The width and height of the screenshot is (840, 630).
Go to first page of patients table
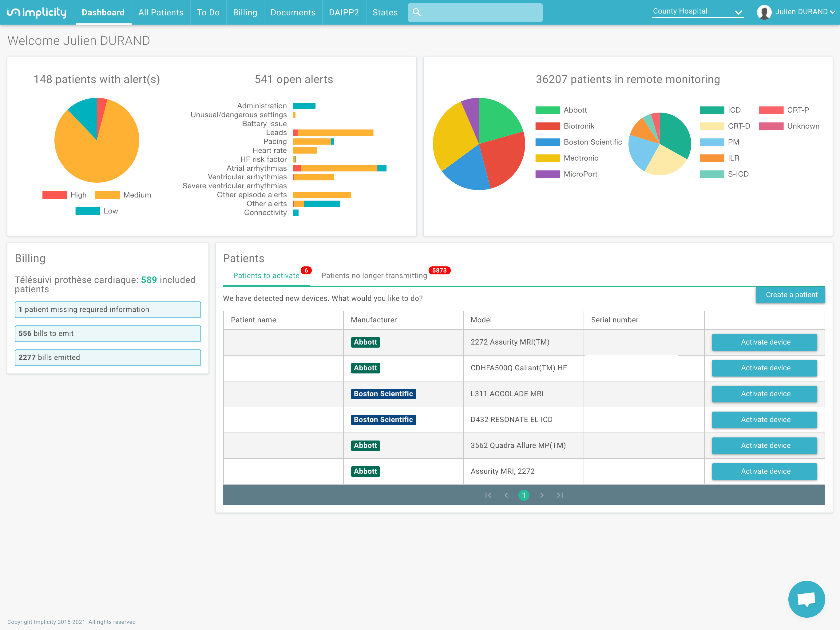coord(488,495)
